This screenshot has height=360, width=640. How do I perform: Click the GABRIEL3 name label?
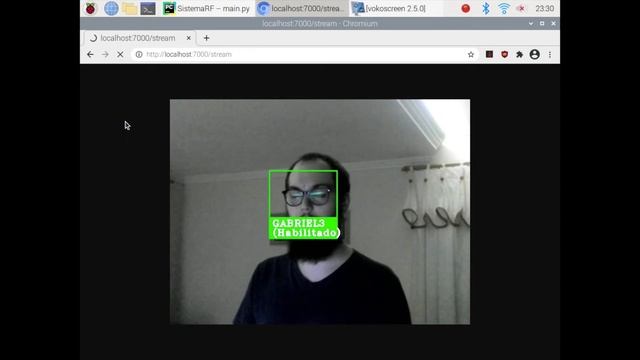(x=298, y=223)
